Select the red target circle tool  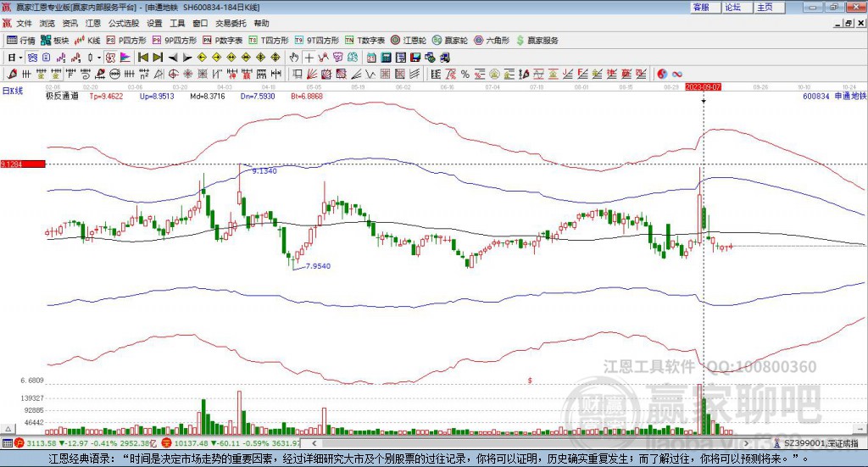(173, 74)
